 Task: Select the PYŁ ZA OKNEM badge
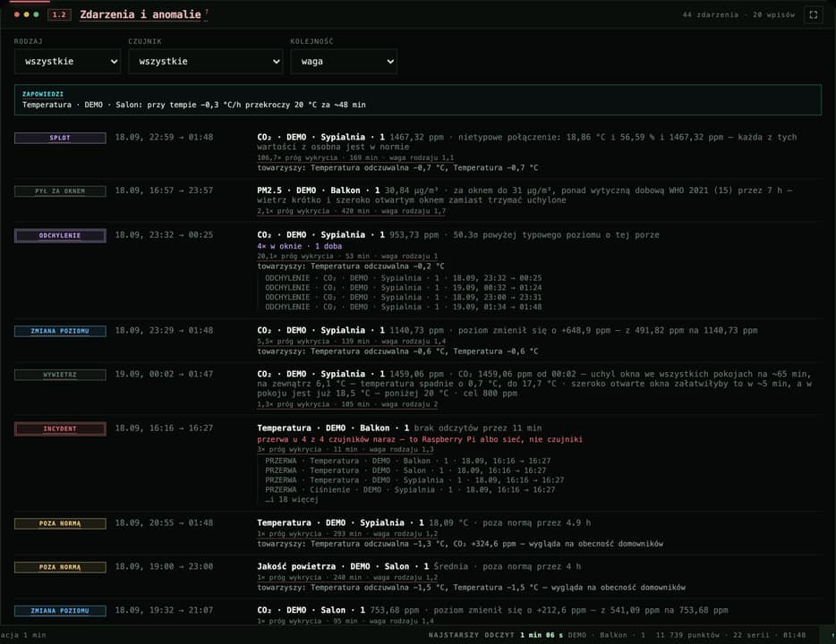pos(60,191)
